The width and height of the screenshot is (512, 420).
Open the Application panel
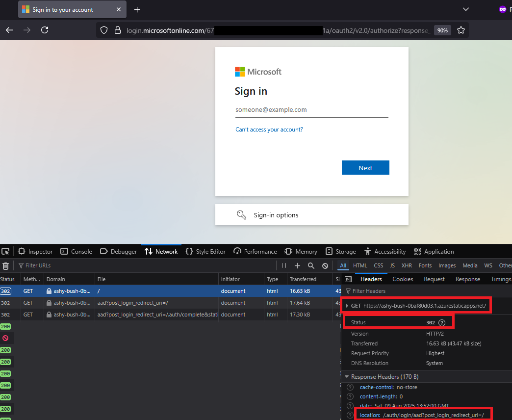[434, 252]
